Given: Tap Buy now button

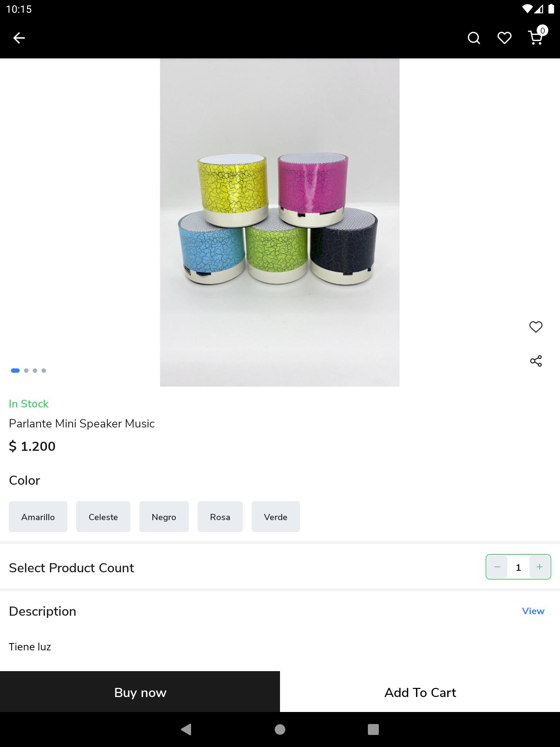Looking at the screenshot, I should pos(140,692).
